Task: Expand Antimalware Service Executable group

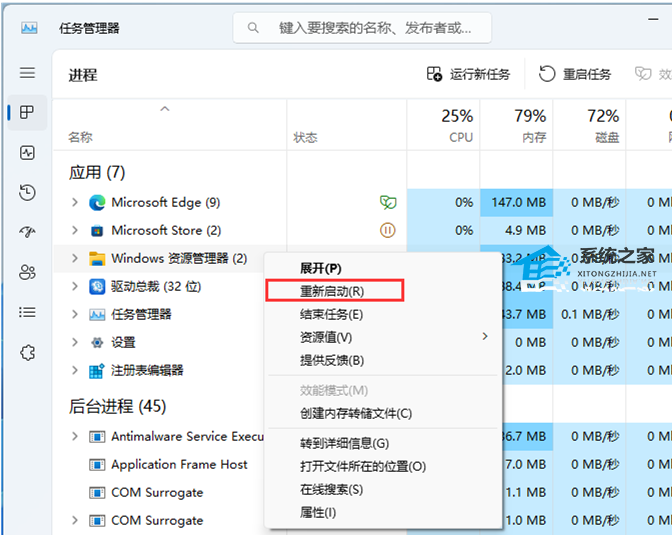Action: click(x=75, y=437)
